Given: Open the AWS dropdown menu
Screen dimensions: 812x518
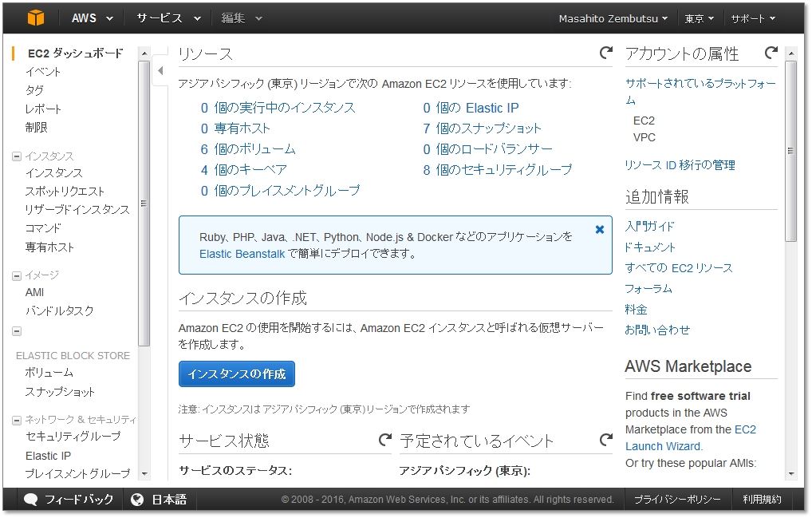Looking at the screenshot, I should [x=93, y=18].
